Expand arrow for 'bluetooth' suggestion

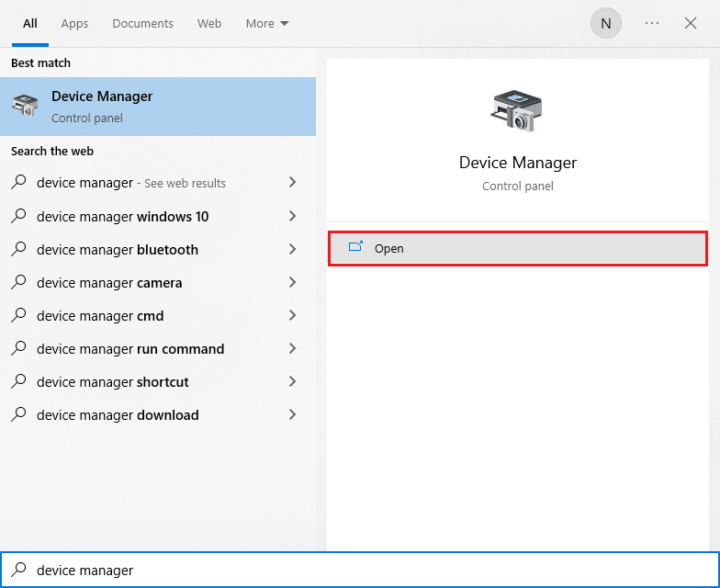coord(292,248)
